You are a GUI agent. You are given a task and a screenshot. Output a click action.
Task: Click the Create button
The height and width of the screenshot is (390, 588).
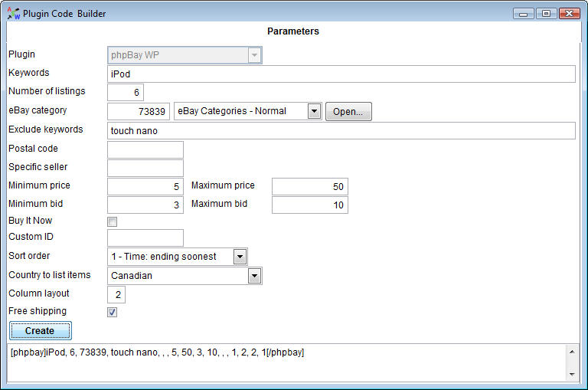tap(41, 331)
